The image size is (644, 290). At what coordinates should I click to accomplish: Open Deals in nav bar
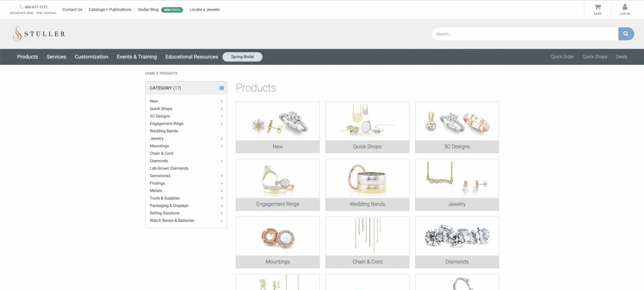click(621, 57)
